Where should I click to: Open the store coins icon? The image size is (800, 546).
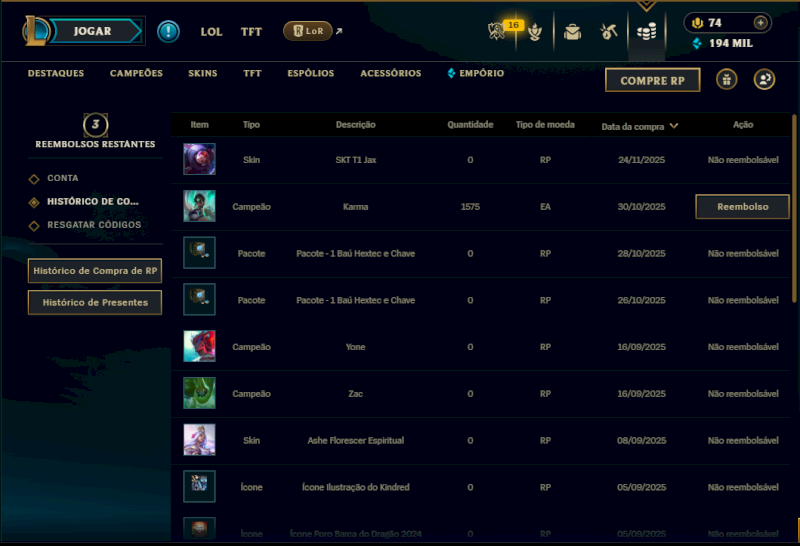(646, 32)
